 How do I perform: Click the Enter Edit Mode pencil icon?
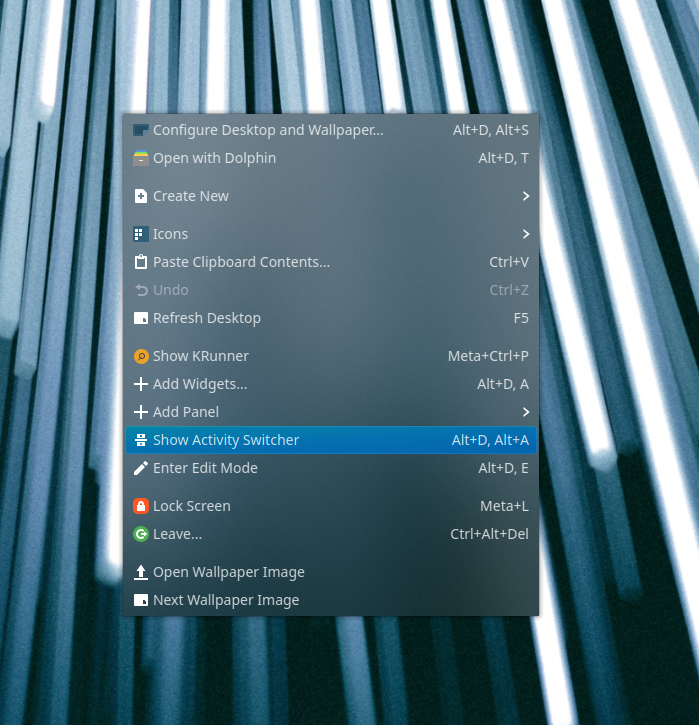click(x=141, y=468)
